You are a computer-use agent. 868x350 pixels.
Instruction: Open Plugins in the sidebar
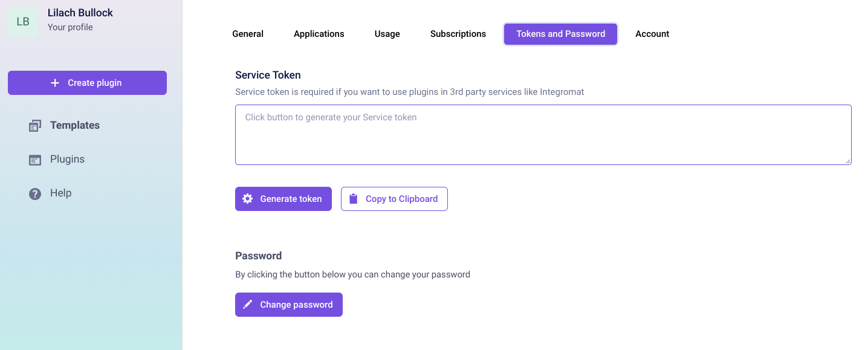67,159
